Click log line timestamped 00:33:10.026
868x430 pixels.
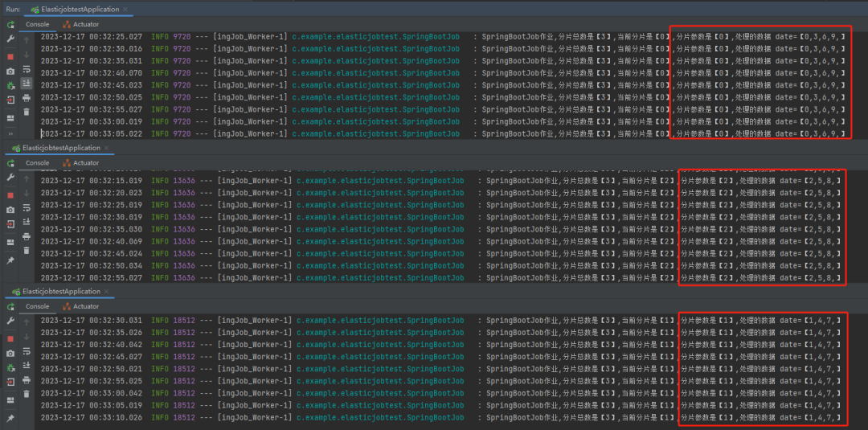pyautogui.click(x=441, y=417)
